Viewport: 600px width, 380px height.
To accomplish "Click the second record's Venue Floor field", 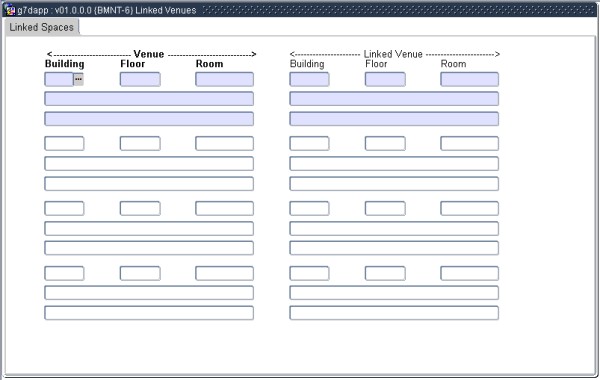I will point(140,144).
